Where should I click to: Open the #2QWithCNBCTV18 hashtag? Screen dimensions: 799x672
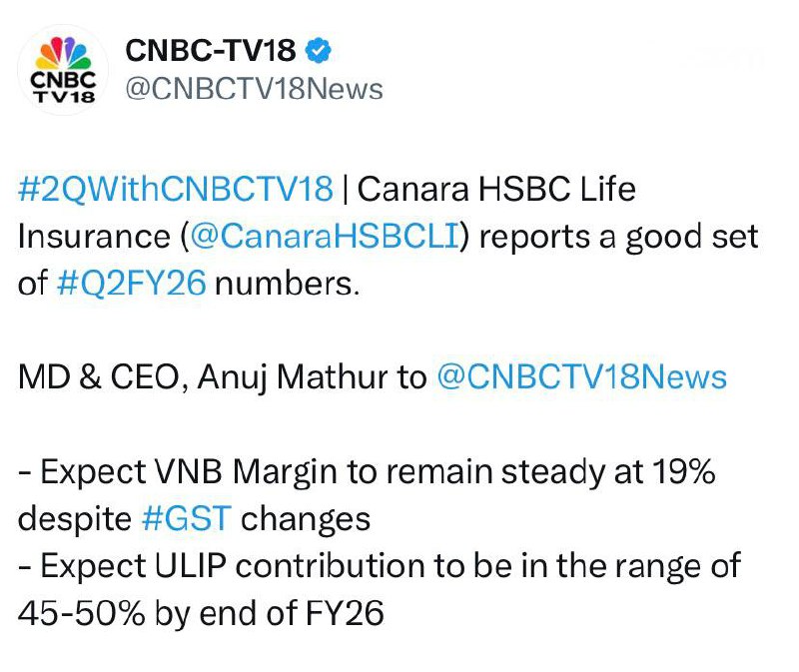(175, 189)
